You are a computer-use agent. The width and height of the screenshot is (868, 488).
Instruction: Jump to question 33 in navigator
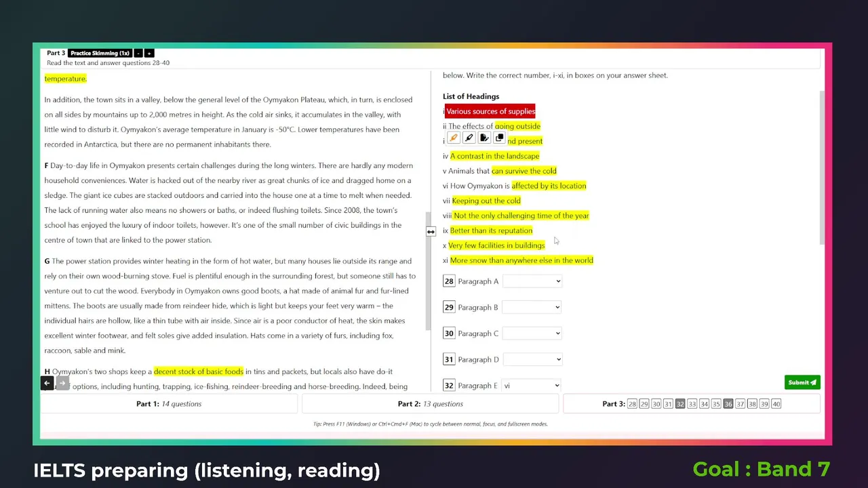click(692, 404)
